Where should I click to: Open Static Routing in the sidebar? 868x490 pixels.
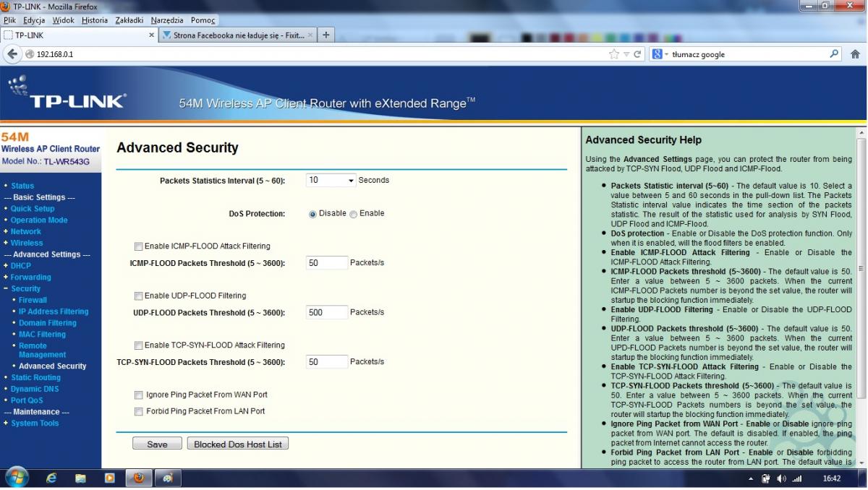click(35, 378)
